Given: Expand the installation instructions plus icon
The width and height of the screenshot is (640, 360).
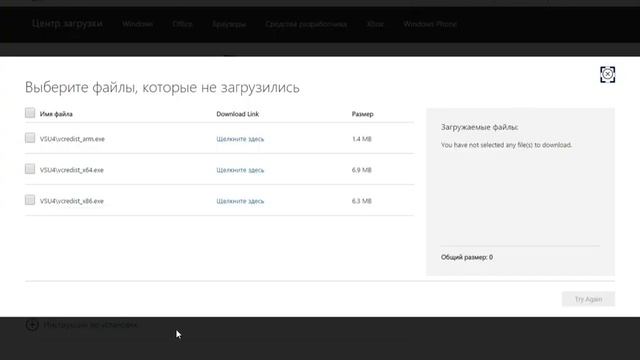Looking at the screenshot, I should (x=32, y=325).
